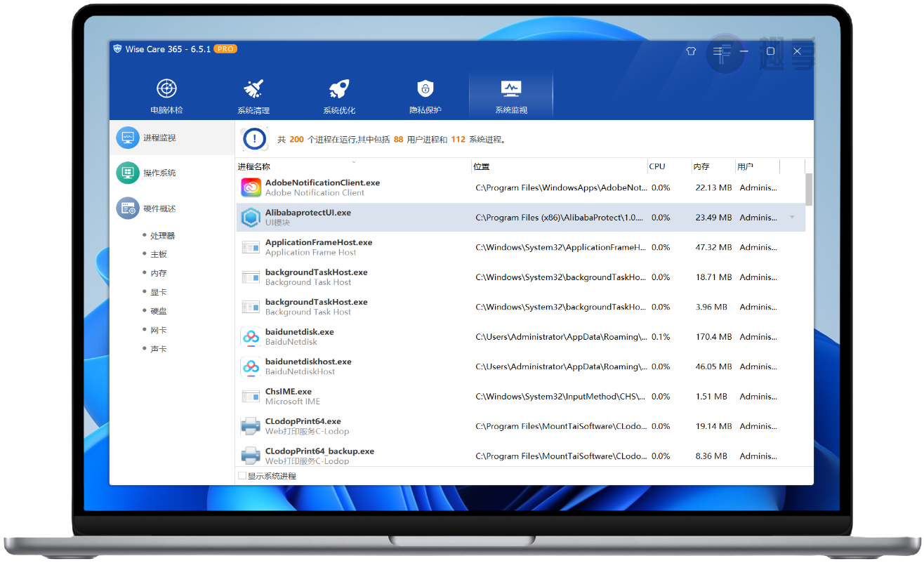Click the CLodopPrint64_backup.exe printer icon
Screen dimensions: 924x563
click(251, 456)
